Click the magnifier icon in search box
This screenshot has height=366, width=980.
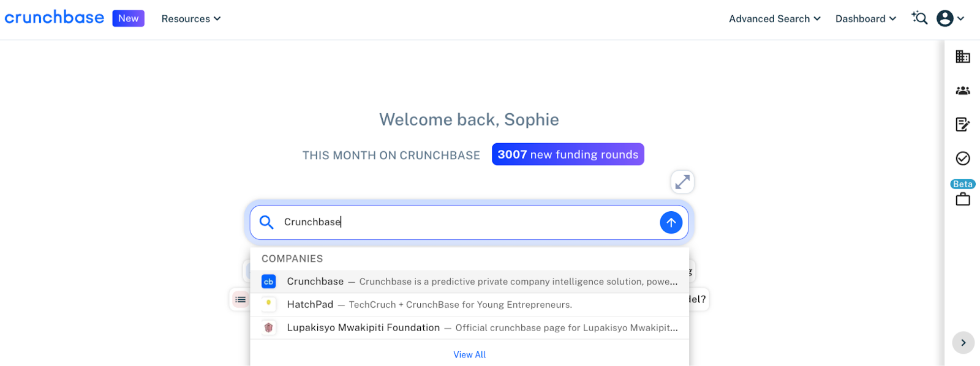[266, 222]
